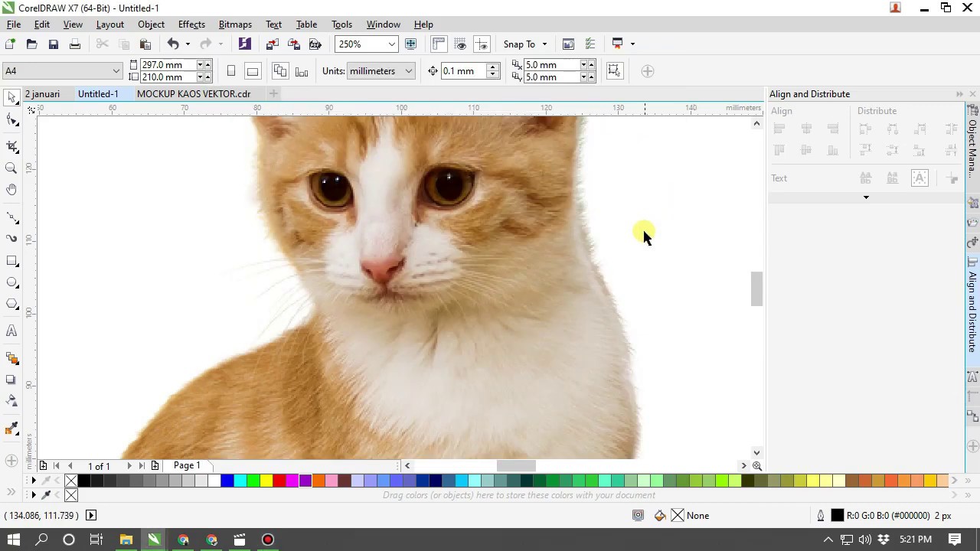
Task: Choose the Pan hand tool
Action: pos(11,190)
